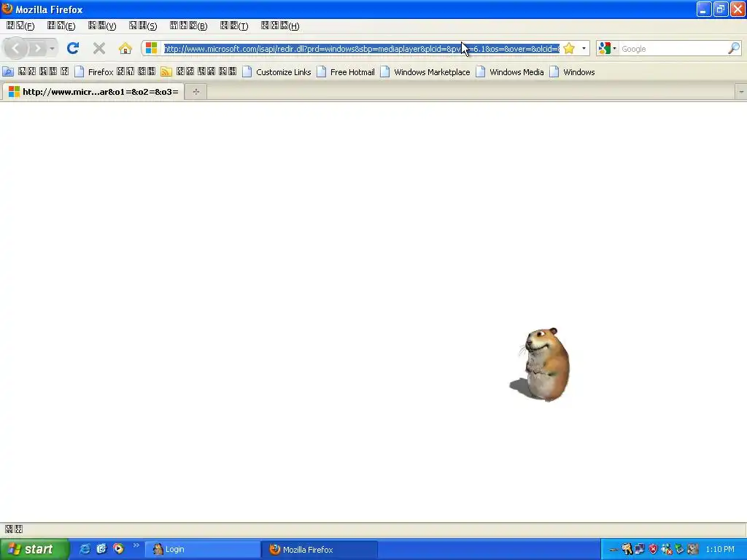747x560 pixels.
Task: Click the first dash-shaped tray icon
Action: pyautogui.click(x=614, y=550)
